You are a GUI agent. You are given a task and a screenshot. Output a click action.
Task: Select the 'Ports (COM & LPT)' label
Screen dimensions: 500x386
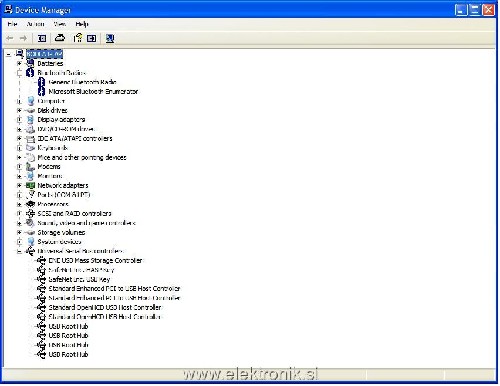click(64, 195)
